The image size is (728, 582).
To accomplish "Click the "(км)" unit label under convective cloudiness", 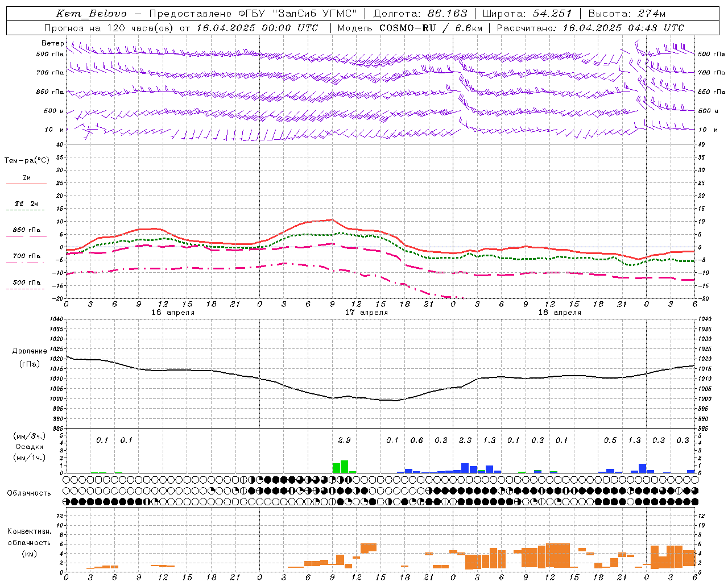I will tap(29, 554).
